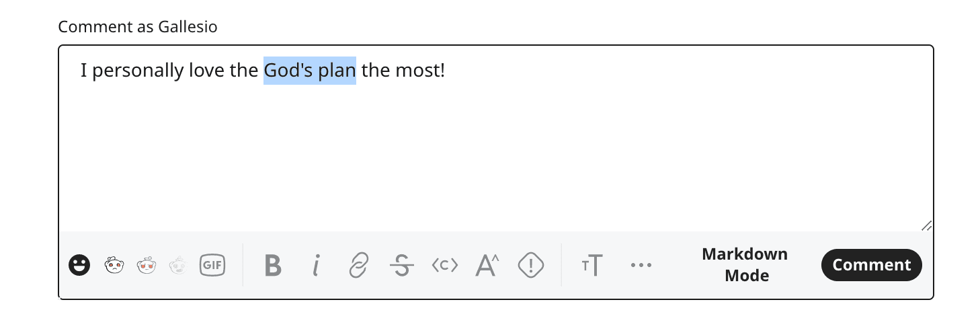
Task: Click the Gallesio username
Action: point(188,27)
